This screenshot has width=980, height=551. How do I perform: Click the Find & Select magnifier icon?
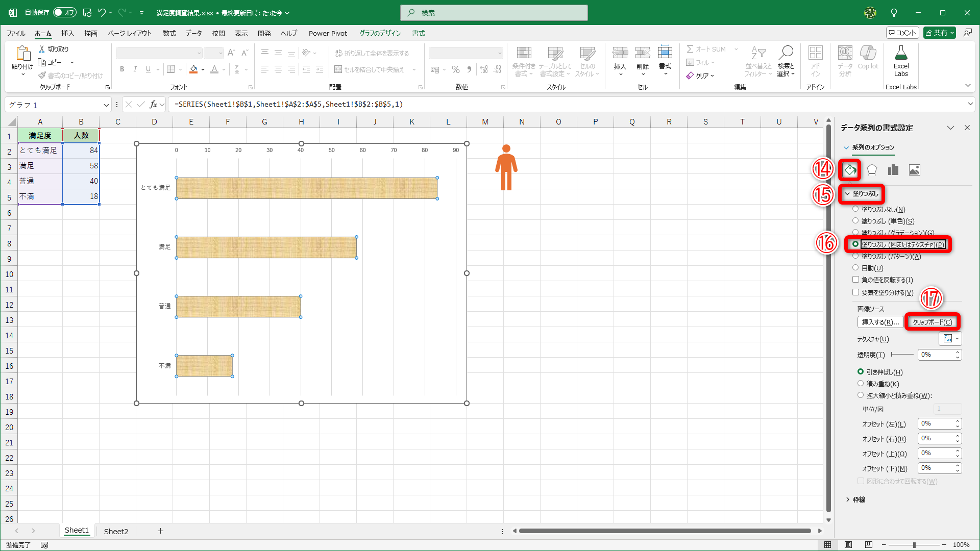click(x=786, y=53)
